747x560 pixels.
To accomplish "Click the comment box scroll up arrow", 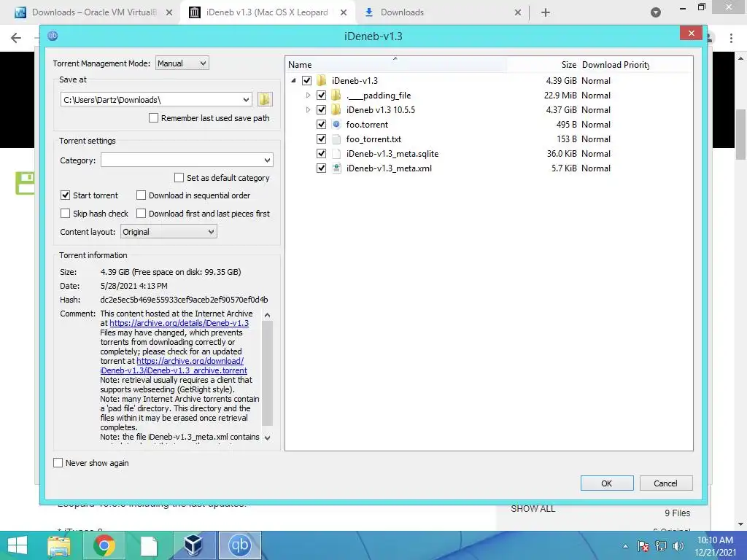I will click(267, 315).
